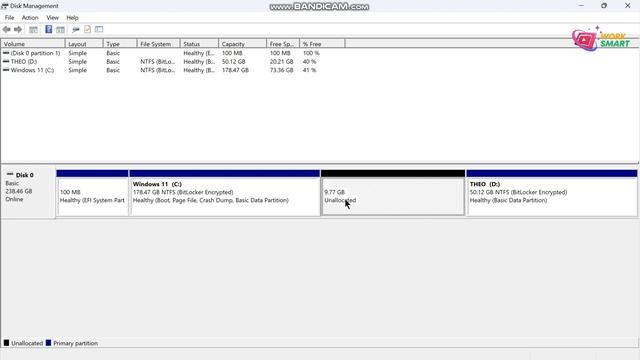Screen dimensions: 640x360
Task: Click the 20.21 GB free space cell
Action: pos(281,62)
